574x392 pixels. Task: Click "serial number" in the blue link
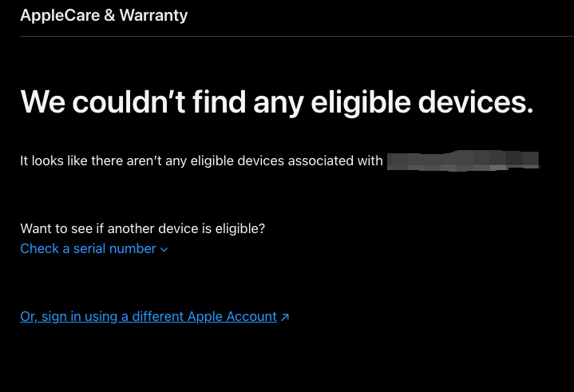(x=115, y=248)
